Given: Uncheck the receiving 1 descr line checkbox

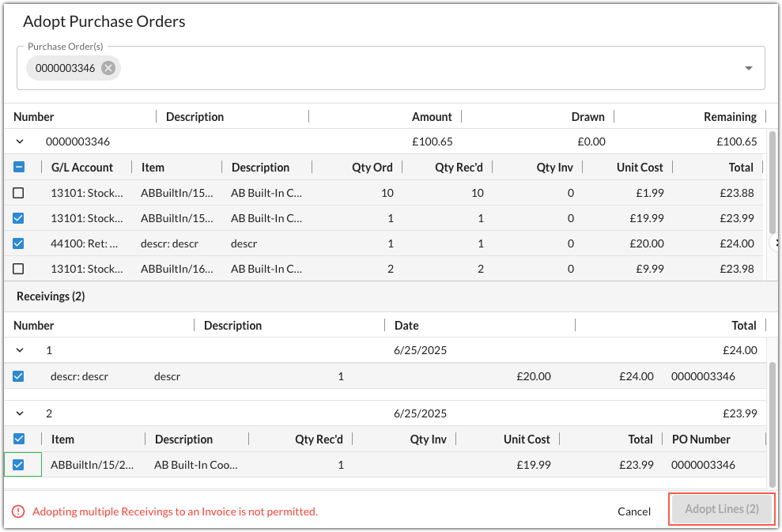Looking at the screenshot, I should (18, 376).
